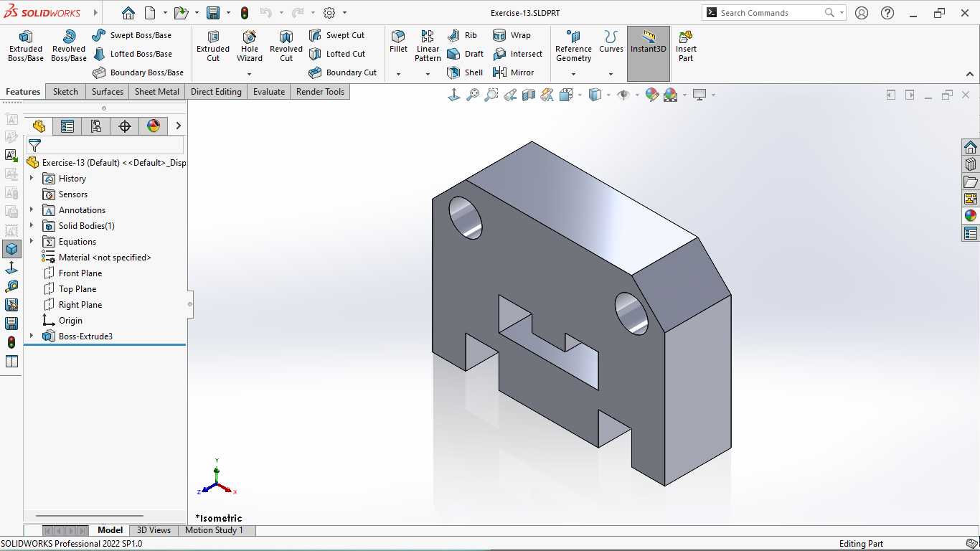Click the Zoom to Fit icon
The image size is (980, 551).
473,95
